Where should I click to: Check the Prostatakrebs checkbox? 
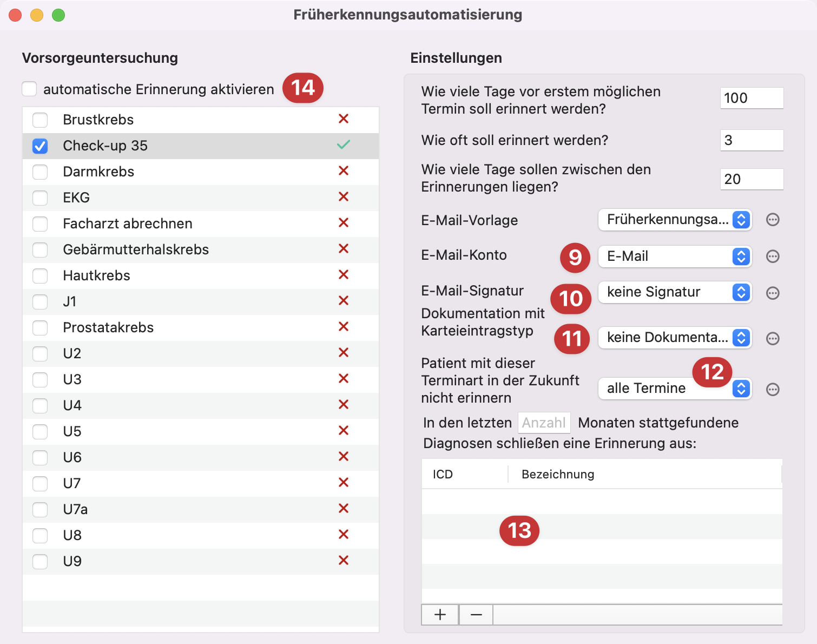pos(40,327)
